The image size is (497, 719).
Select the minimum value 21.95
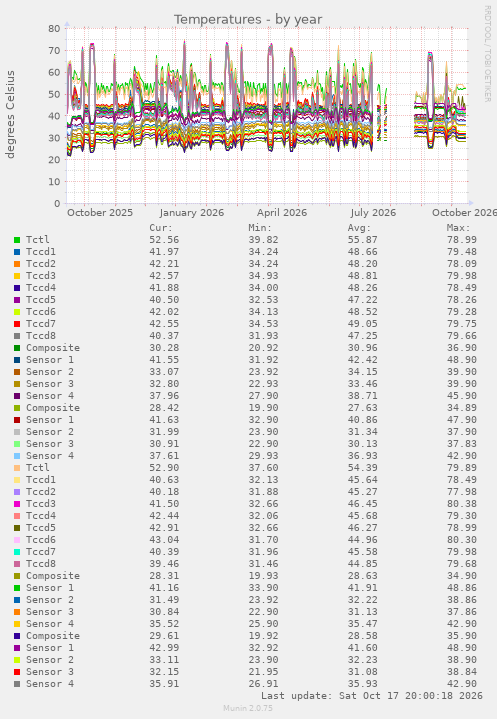(263, 672)
